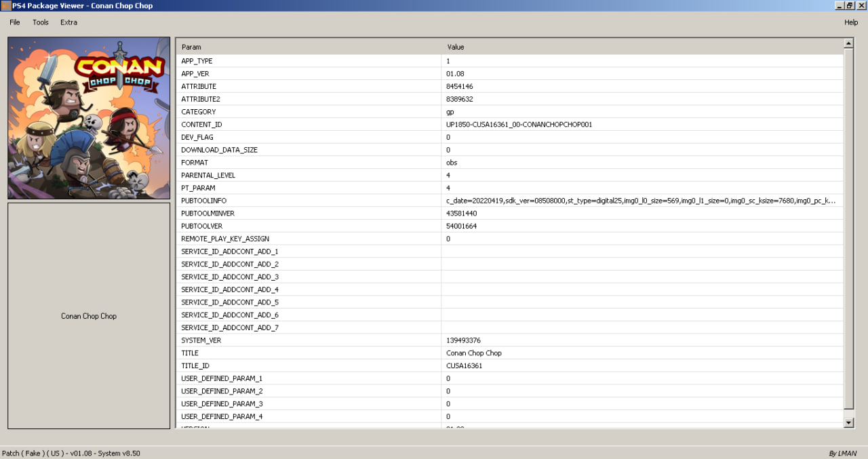This screenshot has height=459, width=868.
Task: Click the status bar text Patch ( Fake ) ( US )
Action: 33,453
